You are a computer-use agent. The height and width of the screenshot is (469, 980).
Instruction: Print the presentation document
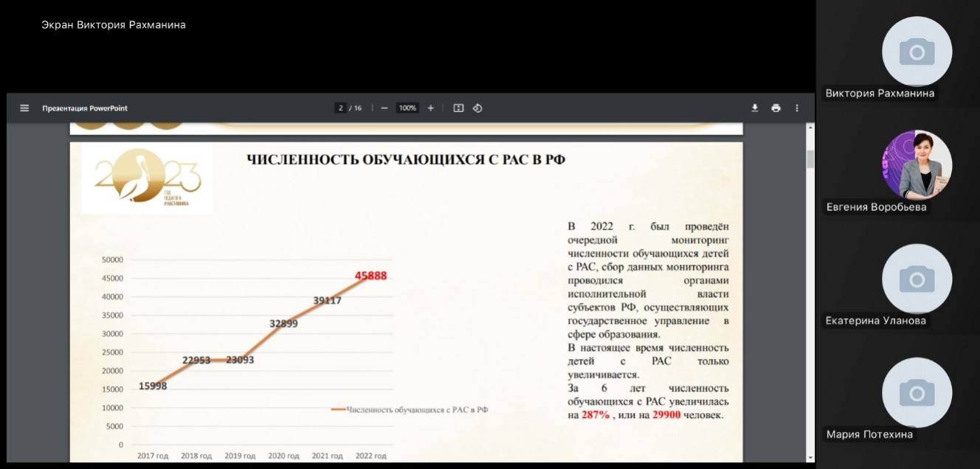(776, 108)
